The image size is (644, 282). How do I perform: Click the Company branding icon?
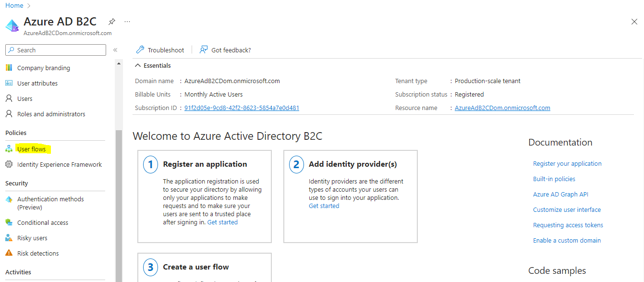pyautogui.click(x=9, y=68)
